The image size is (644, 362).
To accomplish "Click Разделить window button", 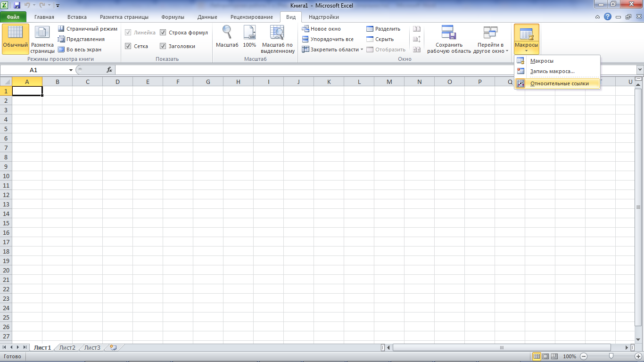I will click(383, 29).
